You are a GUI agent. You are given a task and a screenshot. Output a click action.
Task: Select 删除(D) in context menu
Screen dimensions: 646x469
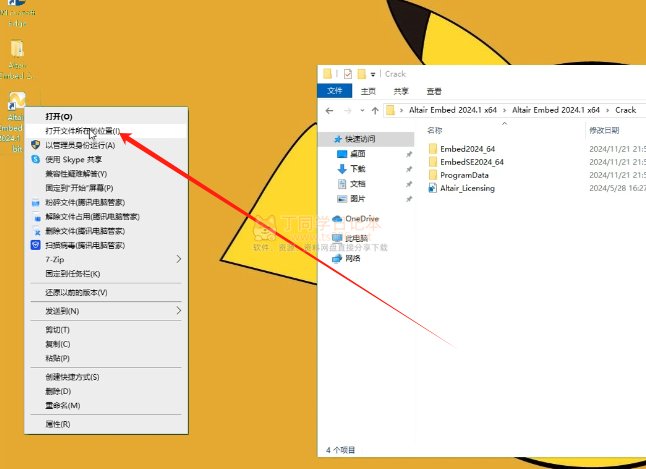[58, 391]
